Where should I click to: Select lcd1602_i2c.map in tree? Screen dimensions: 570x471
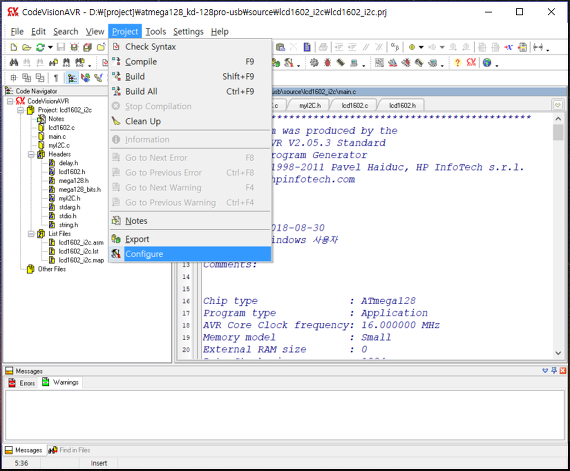(81, 260)
